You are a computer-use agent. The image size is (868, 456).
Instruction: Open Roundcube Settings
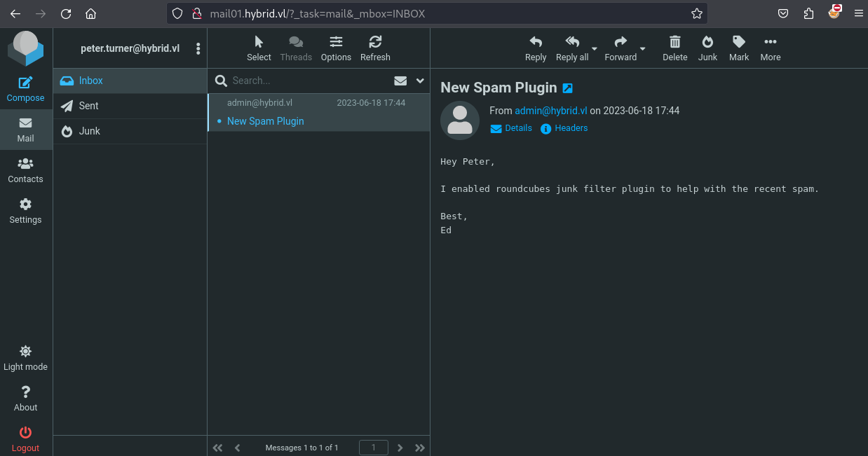pyautogui.click(x=25, y=211)
